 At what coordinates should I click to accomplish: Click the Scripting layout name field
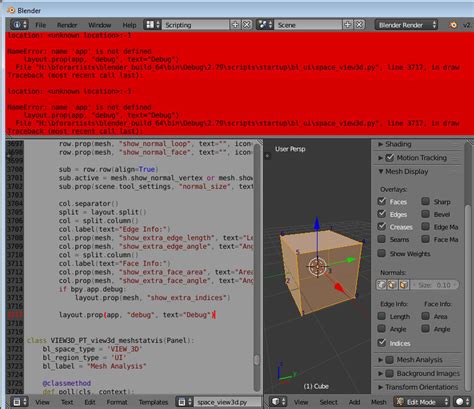tap(196, 25)
